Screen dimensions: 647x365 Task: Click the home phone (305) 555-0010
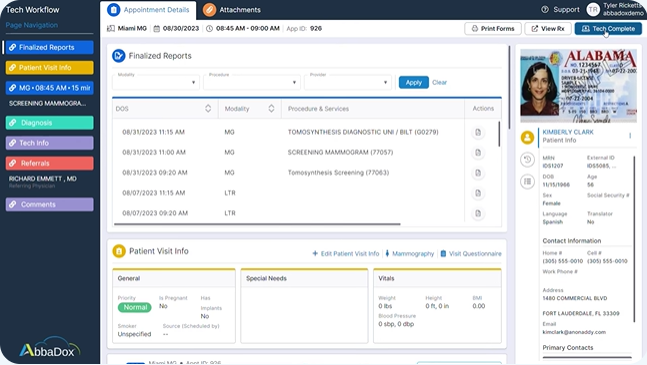click(x=562, y=261)
